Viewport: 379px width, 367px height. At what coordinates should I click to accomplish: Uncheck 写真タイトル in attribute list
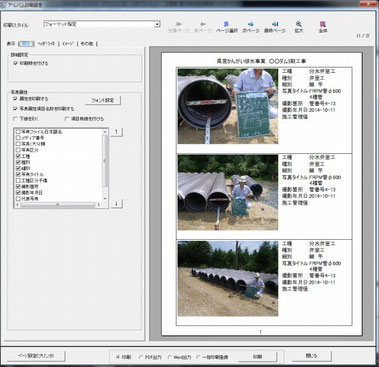[x=18, y=174]
